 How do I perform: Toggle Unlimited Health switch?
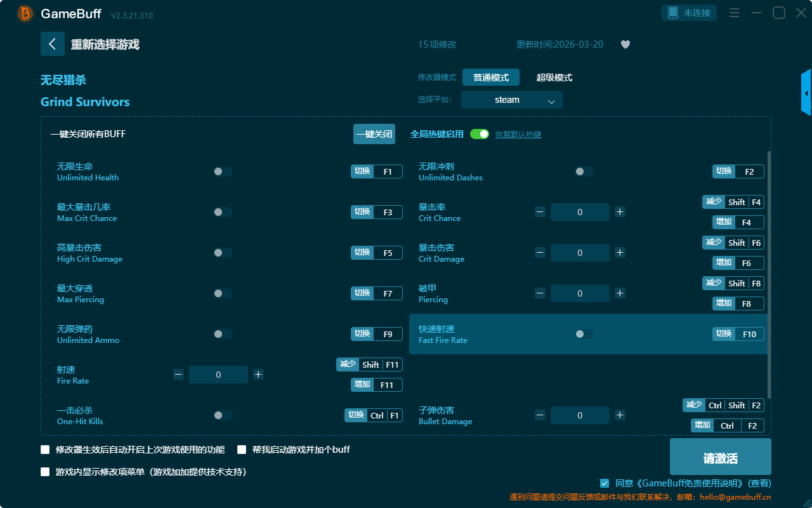point(222,171)
